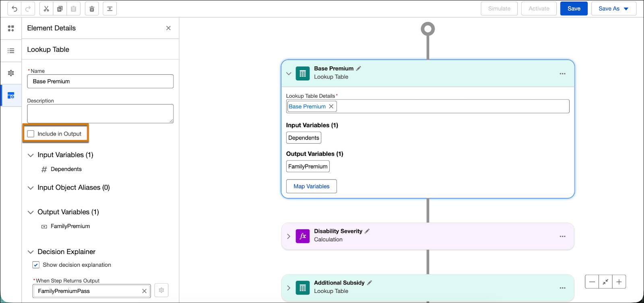Zoom out the canvas with minus
The width and height of the screenshot is (644, 303).
tap(592, 282)
